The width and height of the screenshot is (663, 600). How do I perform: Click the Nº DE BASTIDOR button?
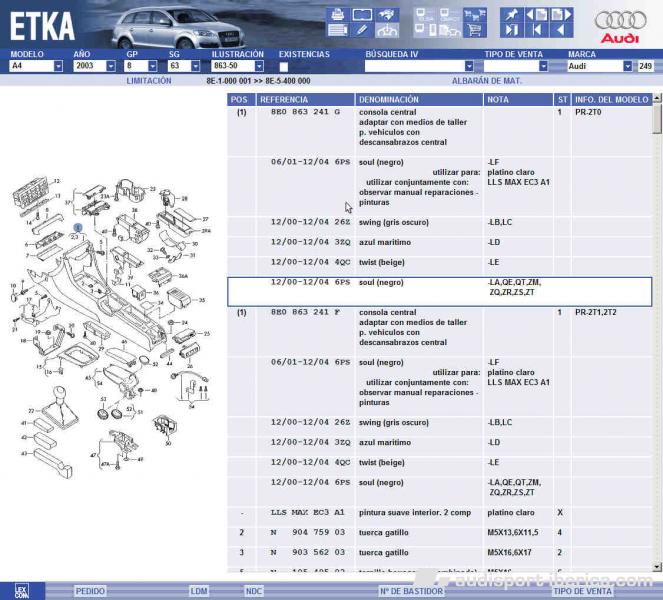click(411, 591)
